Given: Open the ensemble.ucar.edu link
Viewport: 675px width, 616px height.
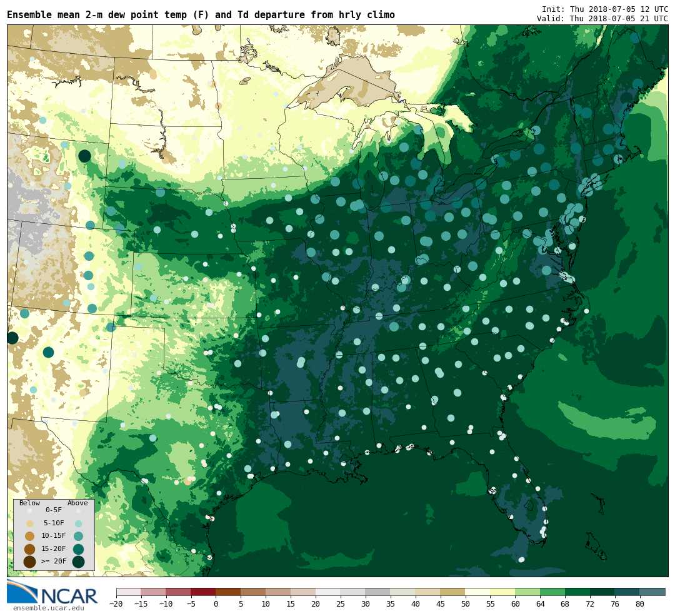Looking at the screenshot, I should point(49,608).
